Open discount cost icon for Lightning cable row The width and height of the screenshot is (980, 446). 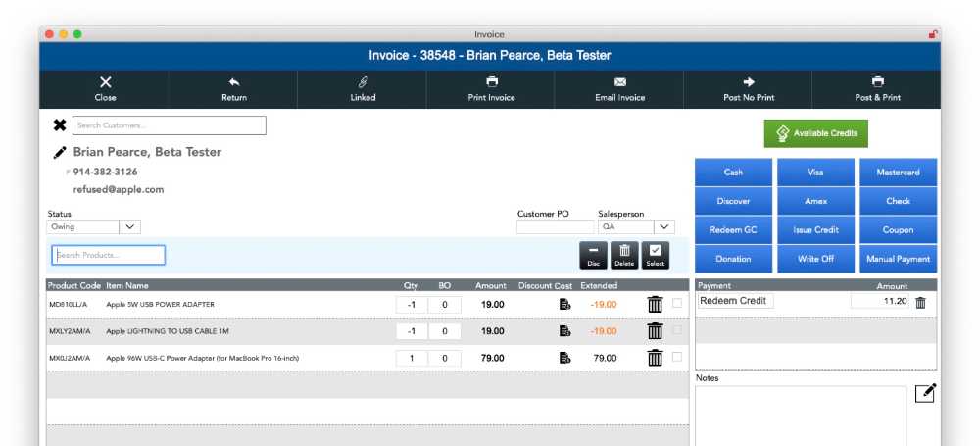coord(564,331)
